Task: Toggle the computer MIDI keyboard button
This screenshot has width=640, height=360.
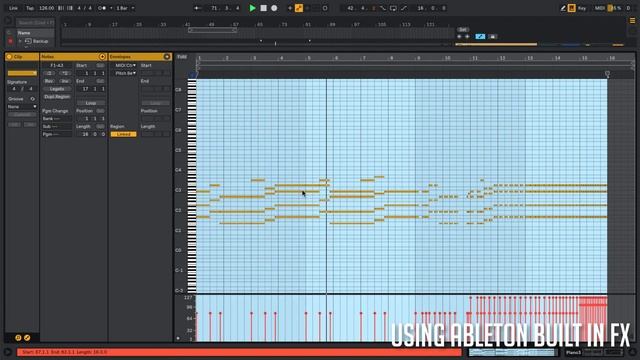Action: pos(571,8)
